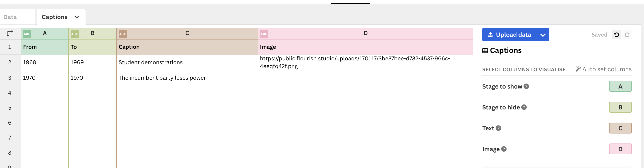The image size is (644, 168).
Task: Click the Auto set columns link
Action: click(607, 69)
